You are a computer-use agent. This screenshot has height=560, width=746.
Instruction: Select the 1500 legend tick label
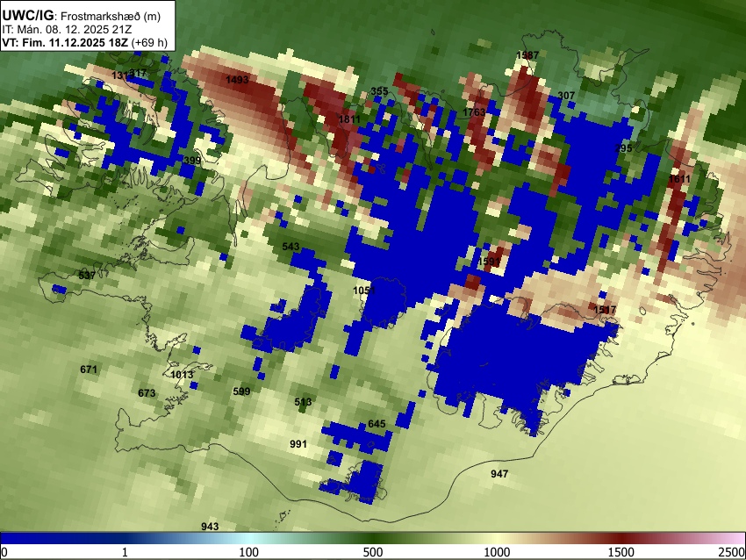point(621,552)
